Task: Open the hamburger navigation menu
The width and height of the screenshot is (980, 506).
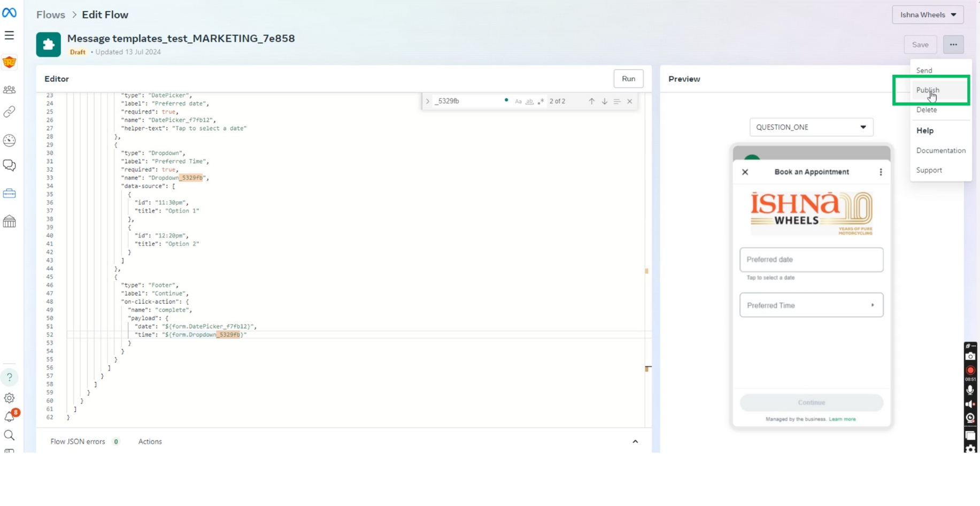Action: coord(9,35)
